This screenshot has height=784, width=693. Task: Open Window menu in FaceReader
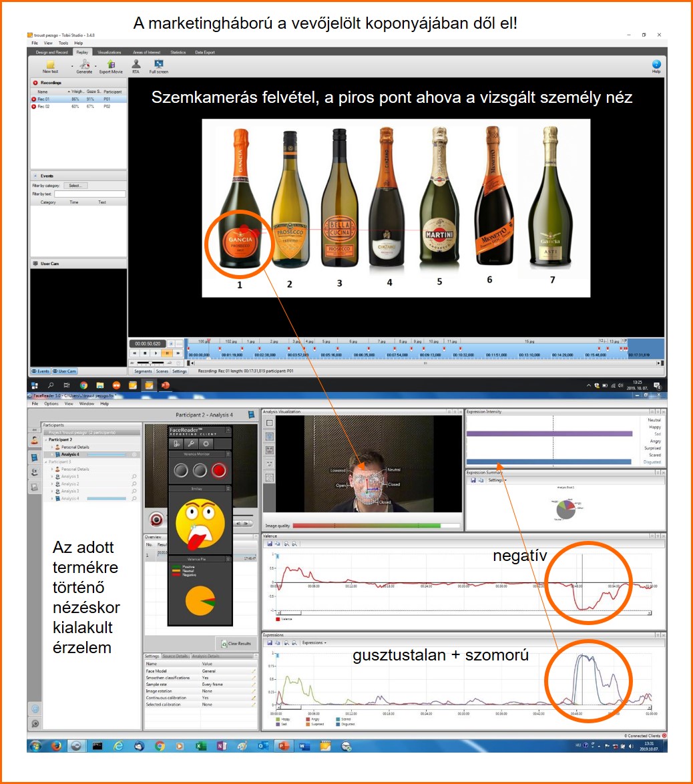pyautogui.click(x=87, y=403)
